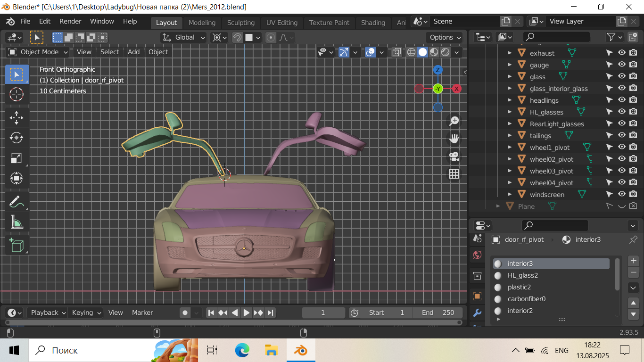The image size is (644, 362).
Task: Toggle camera view in the viewport
Action: point(454,156)
